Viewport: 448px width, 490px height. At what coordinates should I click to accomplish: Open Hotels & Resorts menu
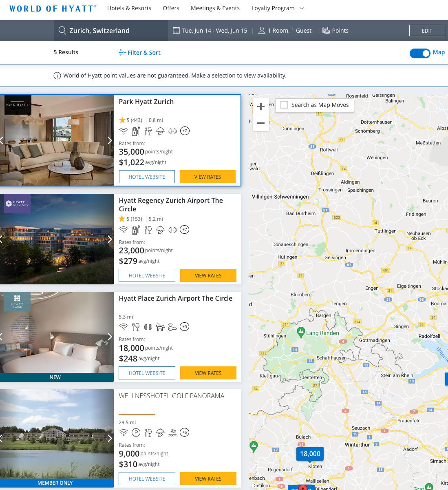(129, 8)
